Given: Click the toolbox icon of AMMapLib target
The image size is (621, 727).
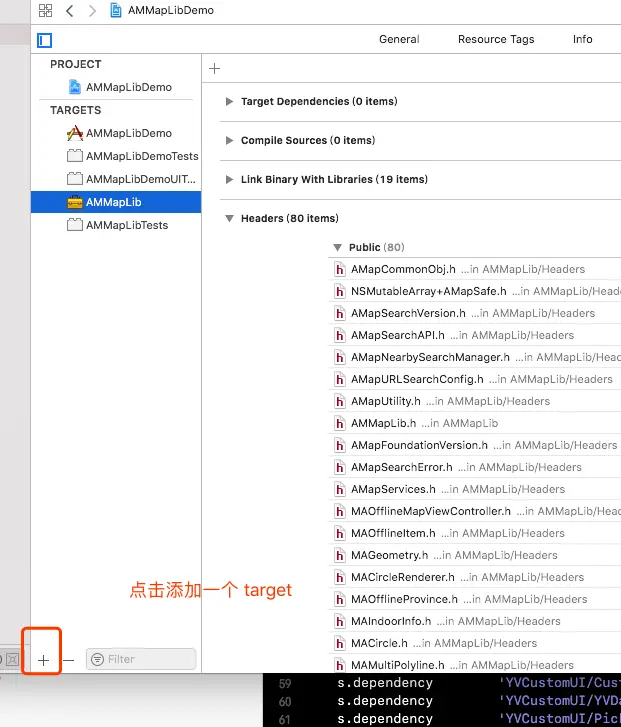Looking at the screenshot, I should (x=75, y=203).
